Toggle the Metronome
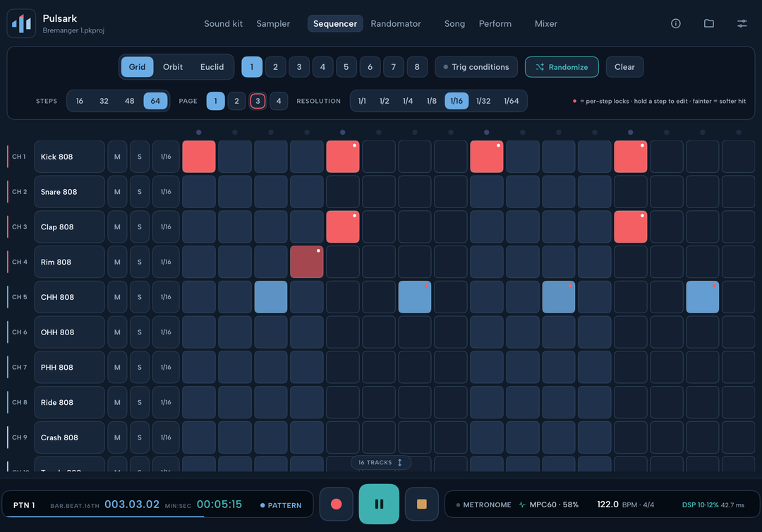Image resolution: width=762 pixels, height=532 pixels. tap(483, 504)
